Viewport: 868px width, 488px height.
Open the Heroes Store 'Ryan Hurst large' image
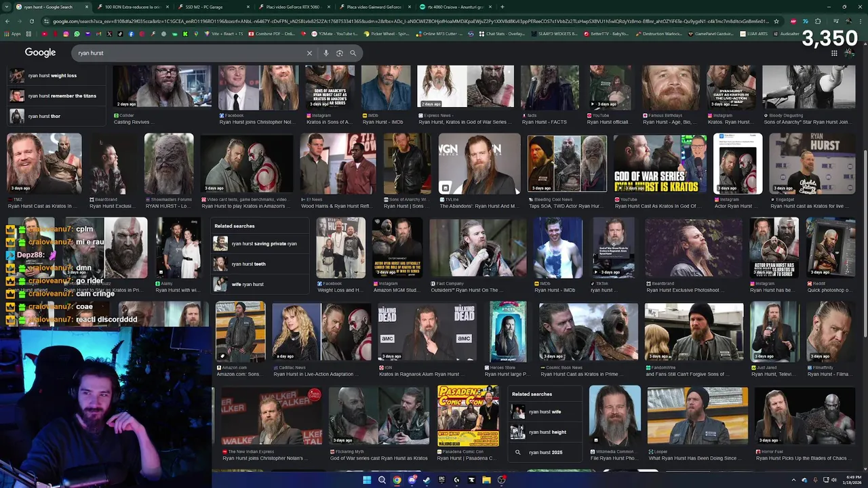coord(508,331)
